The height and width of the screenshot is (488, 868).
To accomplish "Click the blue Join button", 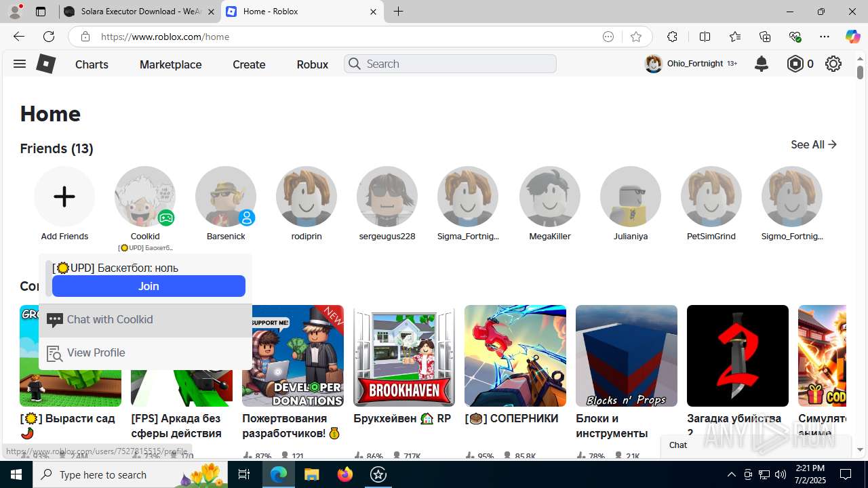I will [x=149, y=286].
